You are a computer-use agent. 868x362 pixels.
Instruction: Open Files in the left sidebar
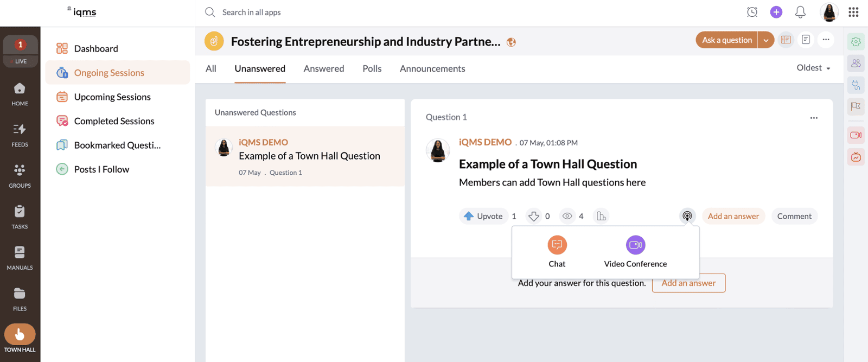pyautogui.click(x=20, y=299)
